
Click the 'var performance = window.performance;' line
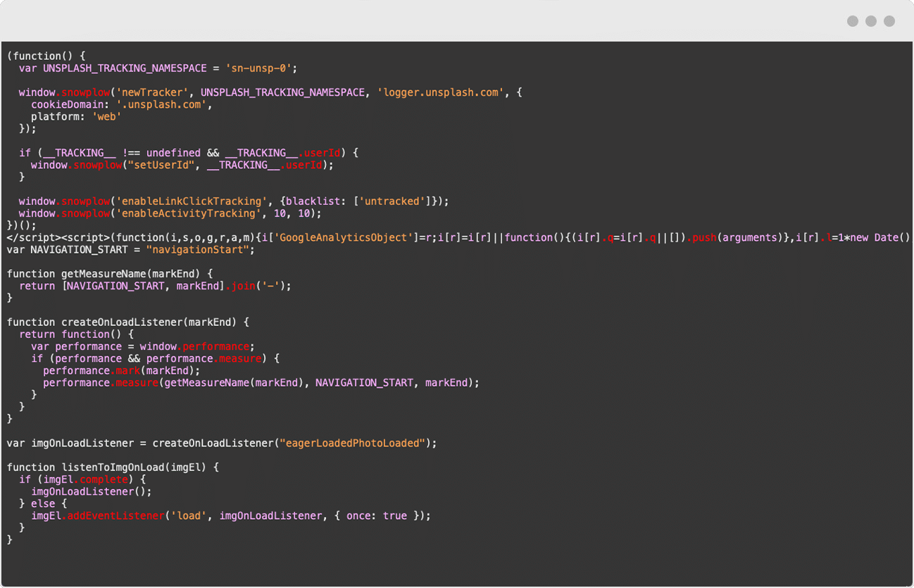click(143, 346)
